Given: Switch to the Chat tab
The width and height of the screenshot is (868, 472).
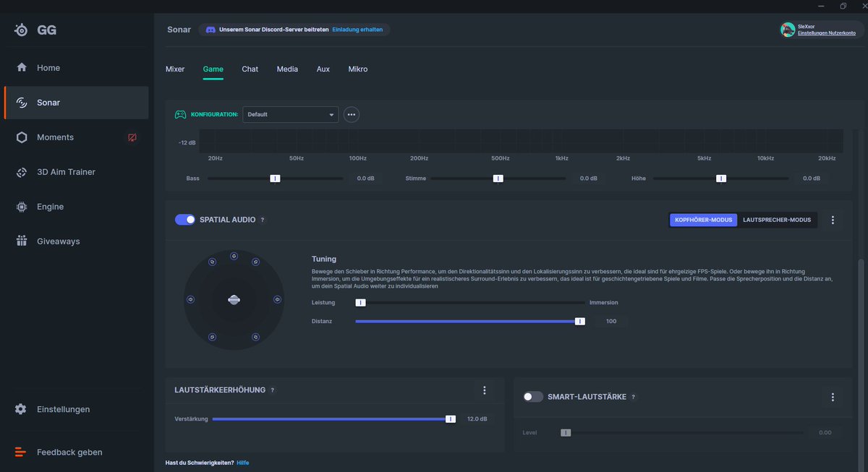Looking at the screenshot, I should (250, 69).
